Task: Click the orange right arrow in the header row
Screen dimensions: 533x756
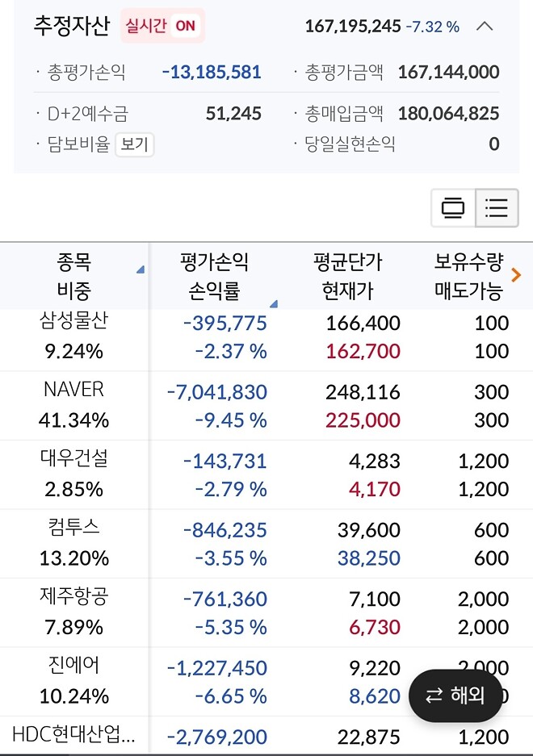Action: (517, 275)
